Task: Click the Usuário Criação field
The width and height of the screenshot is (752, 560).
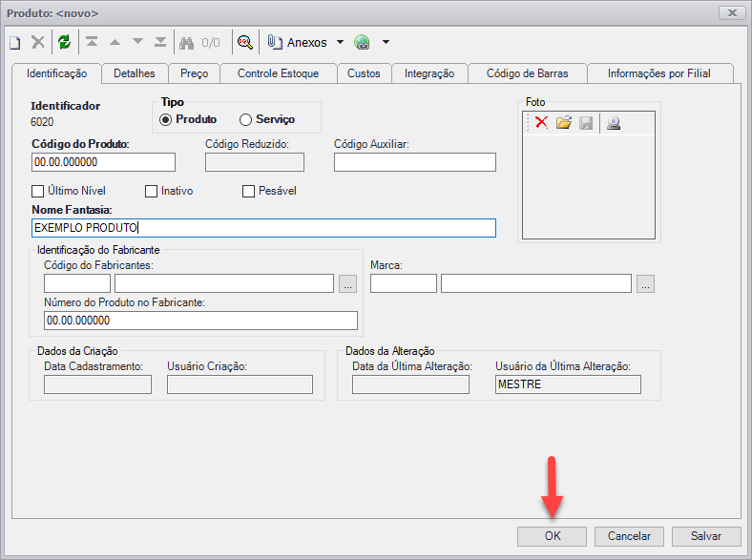Action: coord(240,384)
